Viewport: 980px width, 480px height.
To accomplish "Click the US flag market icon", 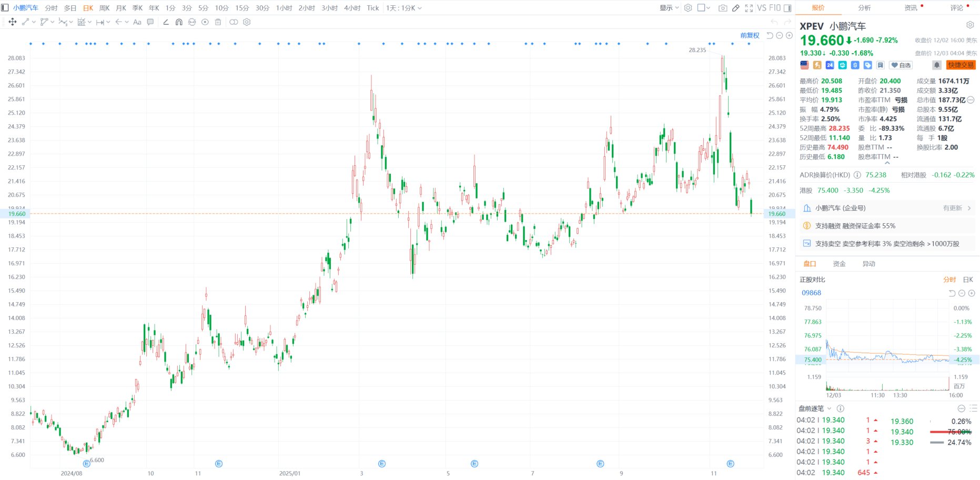I will click(804, 65).
